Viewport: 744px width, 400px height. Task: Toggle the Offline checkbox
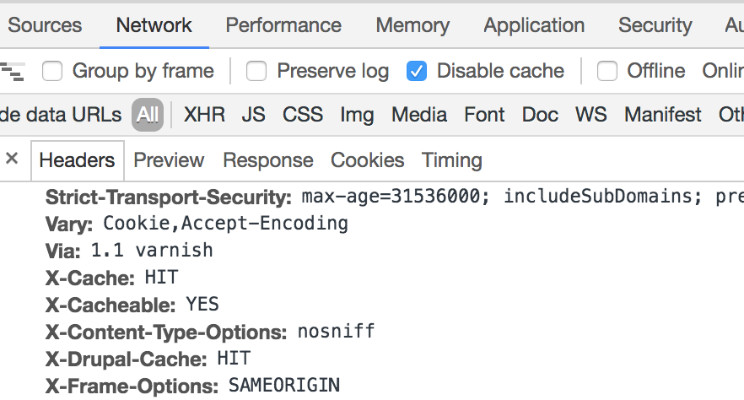(607, 71)
